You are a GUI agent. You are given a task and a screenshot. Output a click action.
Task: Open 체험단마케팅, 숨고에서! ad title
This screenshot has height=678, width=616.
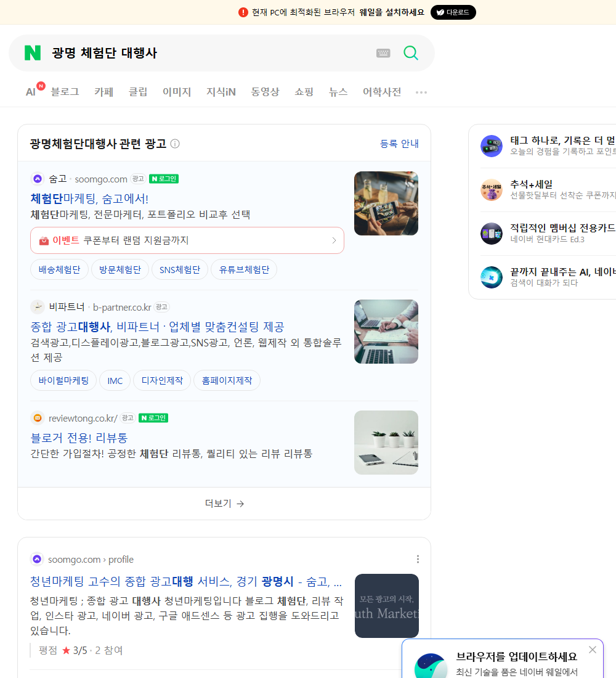point(89,198)
